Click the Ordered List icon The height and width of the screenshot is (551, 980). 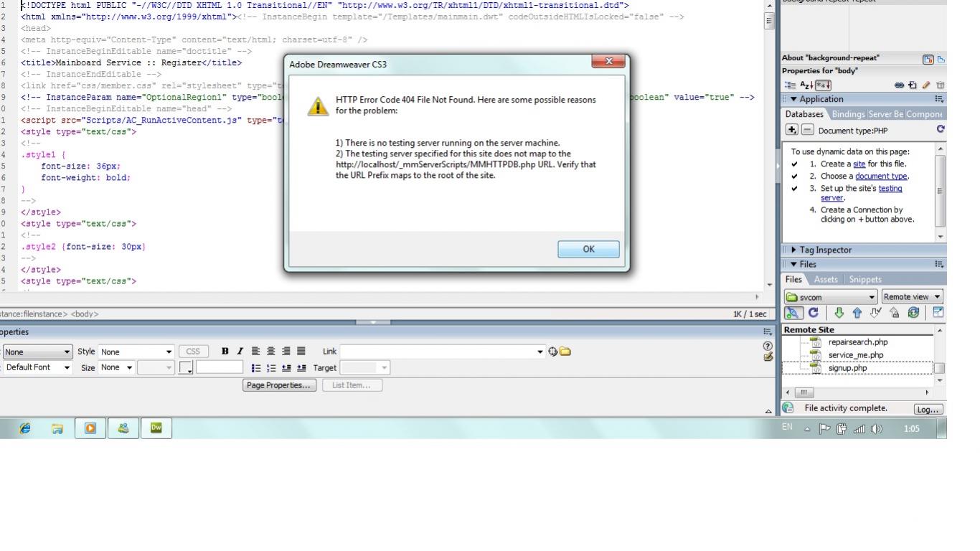[270, 367]
